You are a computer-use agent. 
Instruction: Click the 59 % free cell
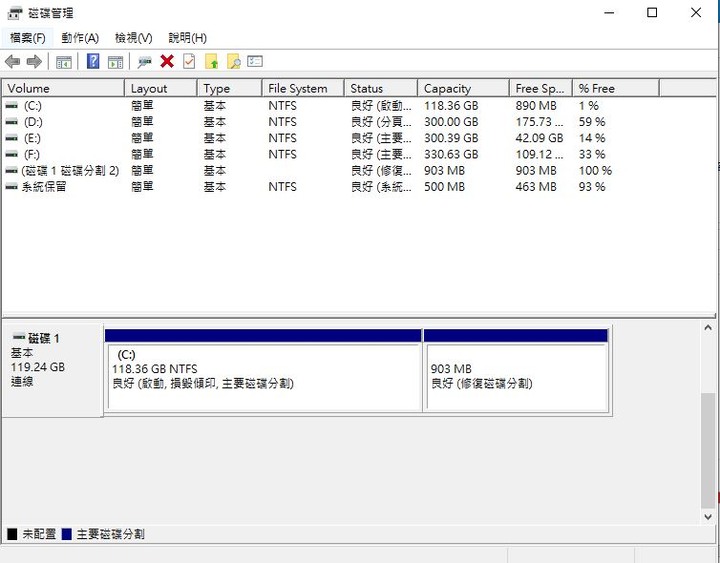[592, 122]
